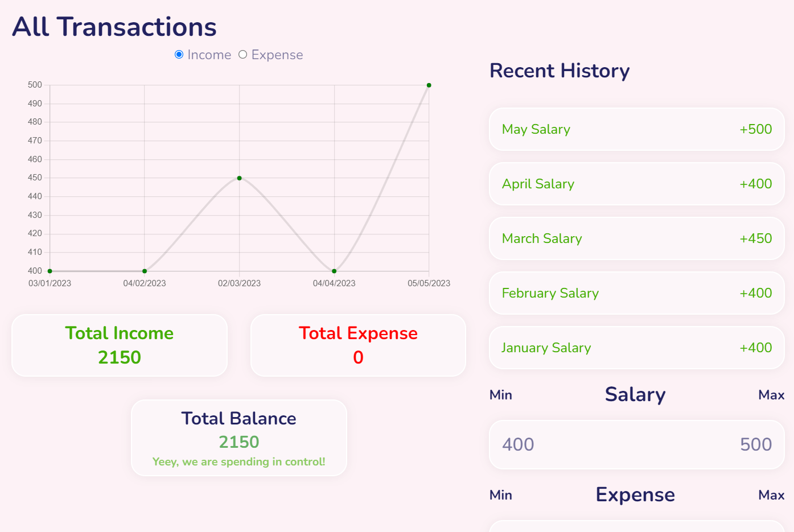Click the March Salary peak point on the chart

click(x=238, y=178)
